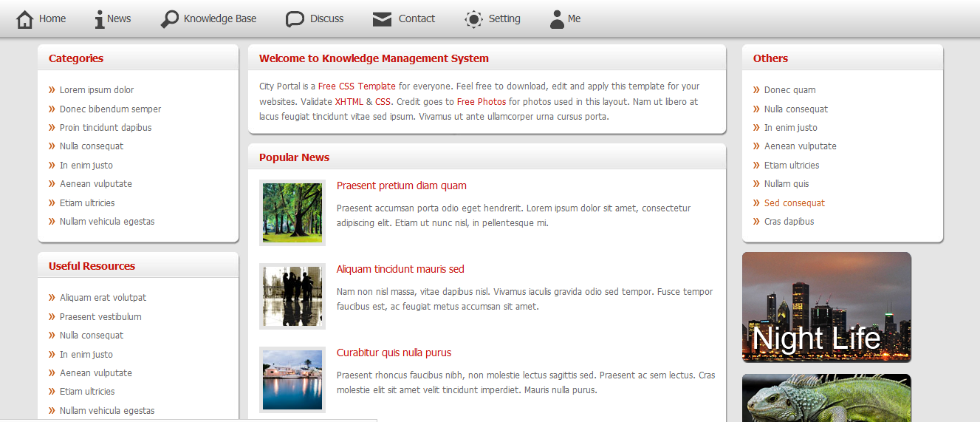Open Praesent vestibulum resource
Screen dimensions: 980x422
click(x=100, y=317)
